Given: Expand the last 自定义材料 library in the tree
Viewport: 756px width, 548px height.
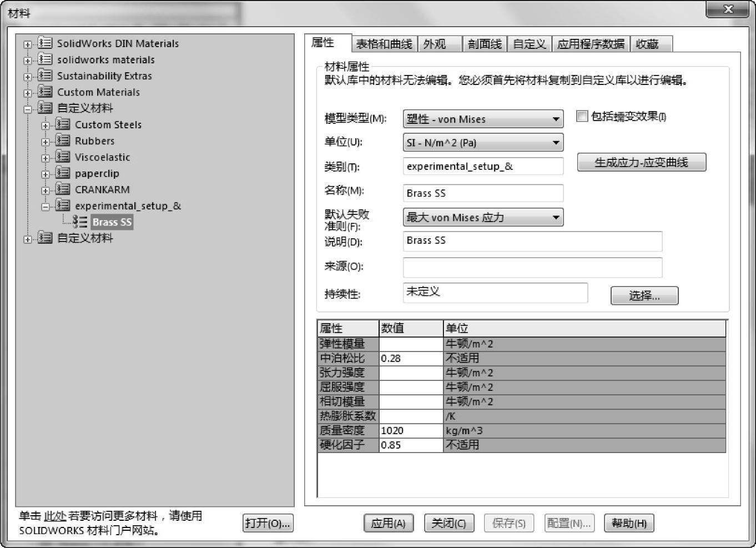Looking at the screenshot, I should point(28,239).
